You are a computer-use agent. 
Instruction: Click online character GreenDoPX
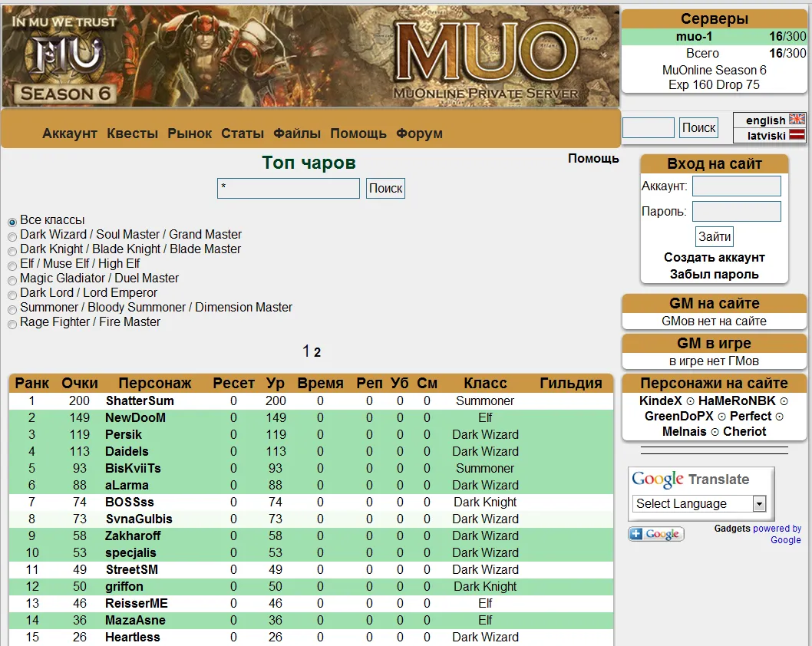pos(679,416)
